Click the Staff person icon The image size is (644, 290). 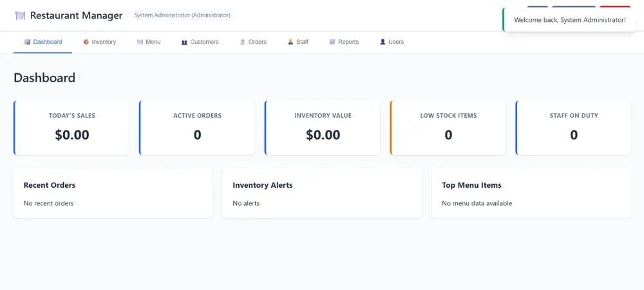tap(290, 42)
